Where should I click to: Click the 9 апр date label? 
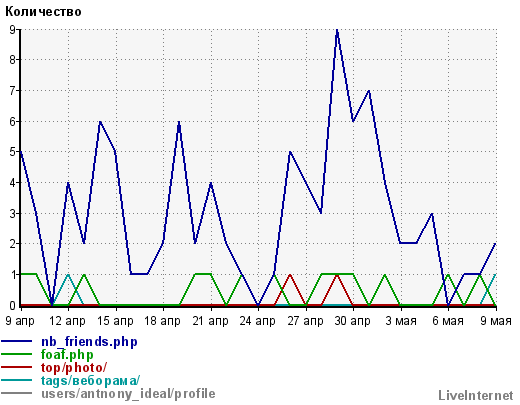coord(20,321)
